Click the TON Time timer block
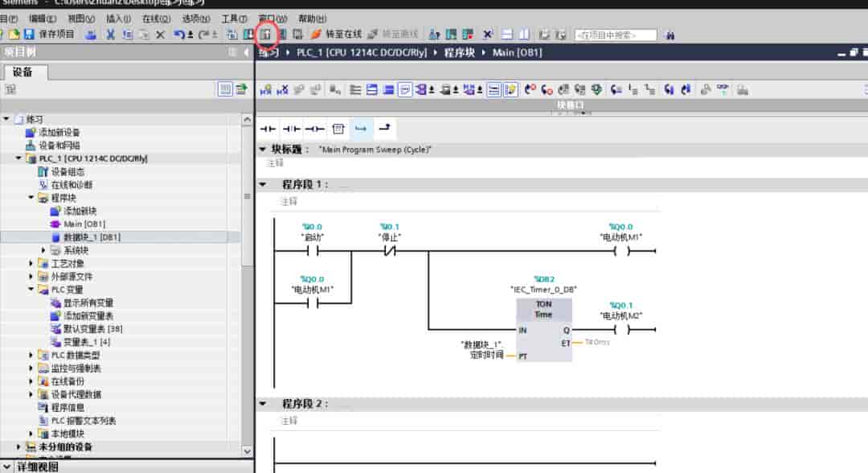The height and width of the screenshot is (473, 868). 544,330
